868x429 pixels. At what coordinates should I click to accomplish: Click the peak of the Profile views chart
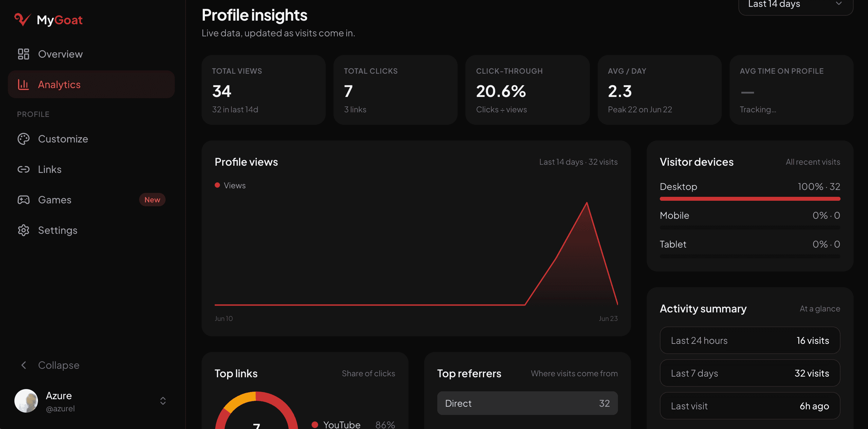click(x=587, y=203)
